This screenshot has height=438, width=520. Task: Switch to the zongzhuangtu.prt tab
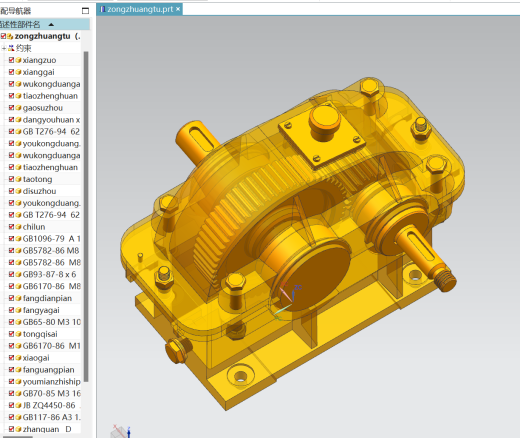pos(140,9)
